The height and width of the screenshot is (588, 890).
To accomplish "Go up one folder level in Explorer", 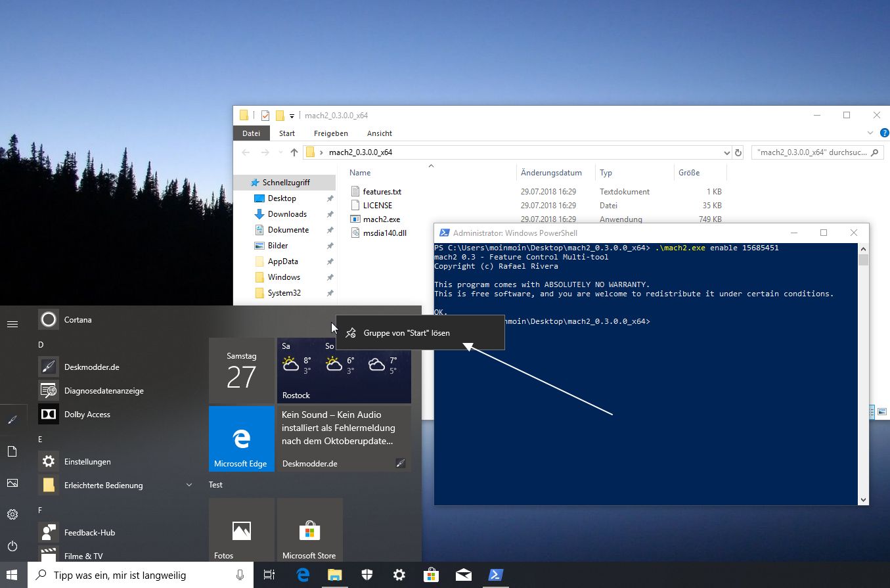I will click(294, 152).
